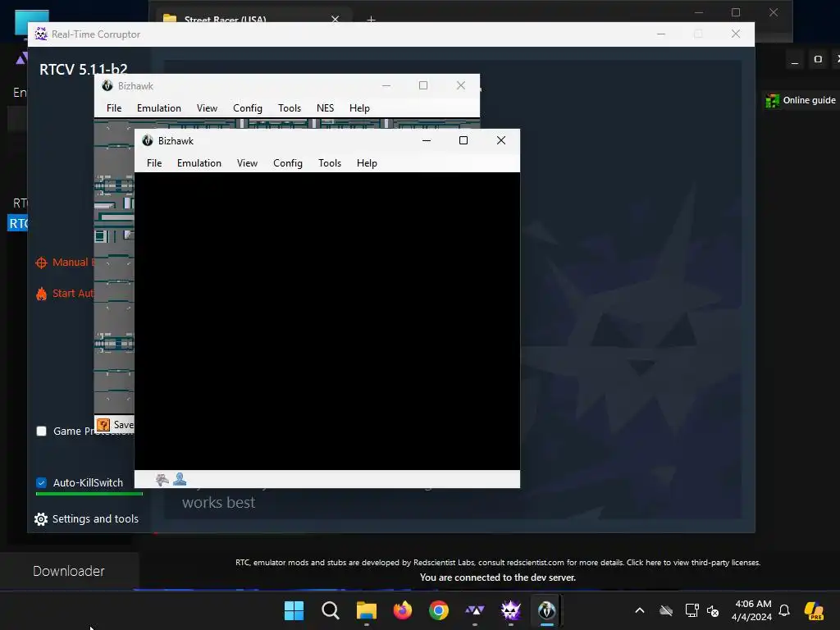The image size is (840, 630).
Task: Click the Online guide icon
Action: click(x=772, y=100)
